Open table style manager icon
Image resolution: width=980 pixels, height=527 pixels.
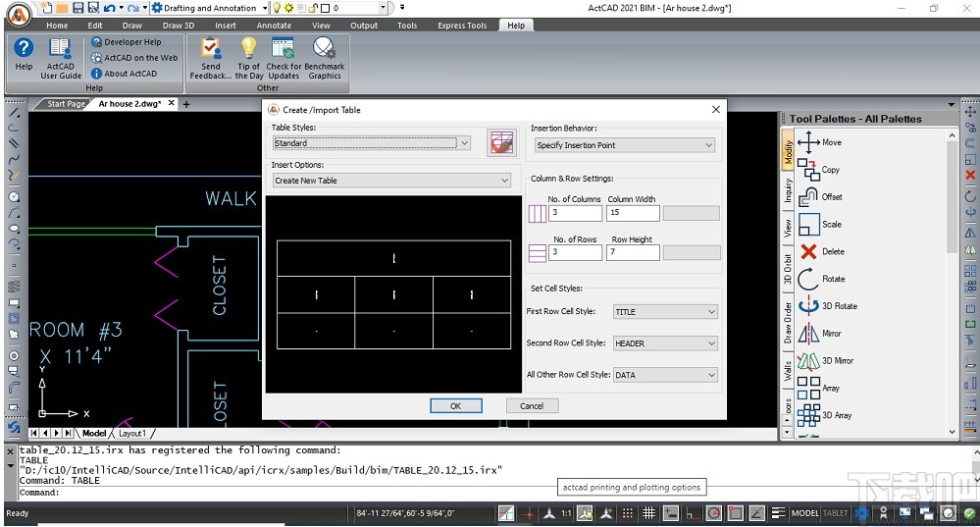(502, 142)
